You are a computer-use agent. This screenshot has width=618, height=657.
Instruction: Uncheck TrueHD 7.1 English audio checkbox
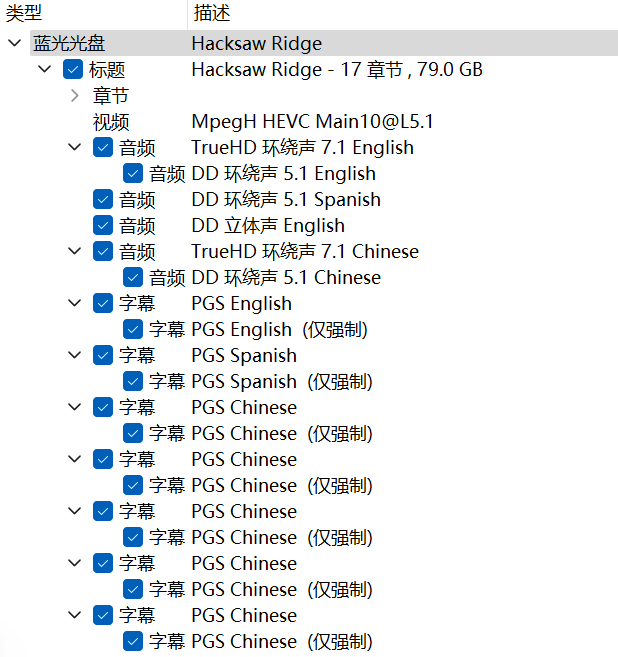tap(103, 147)
